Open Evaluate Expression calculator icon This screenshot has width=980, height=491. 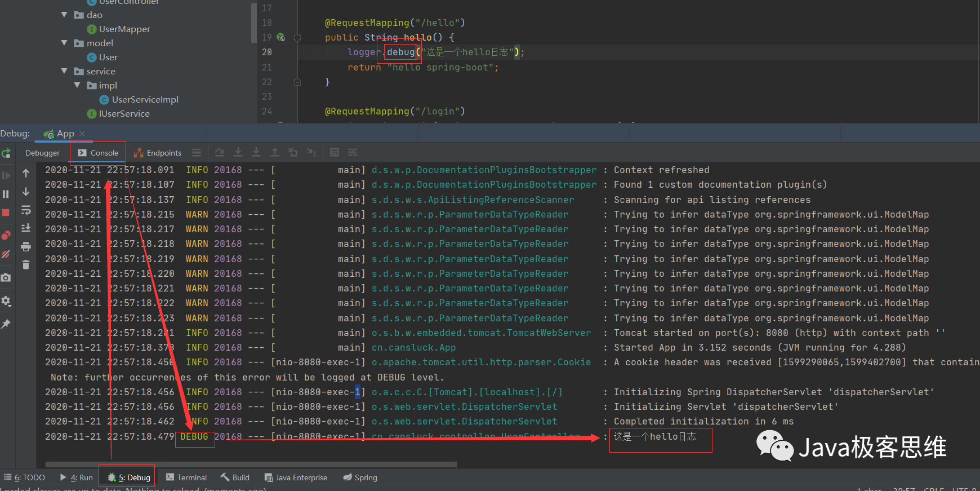(335, 152)
